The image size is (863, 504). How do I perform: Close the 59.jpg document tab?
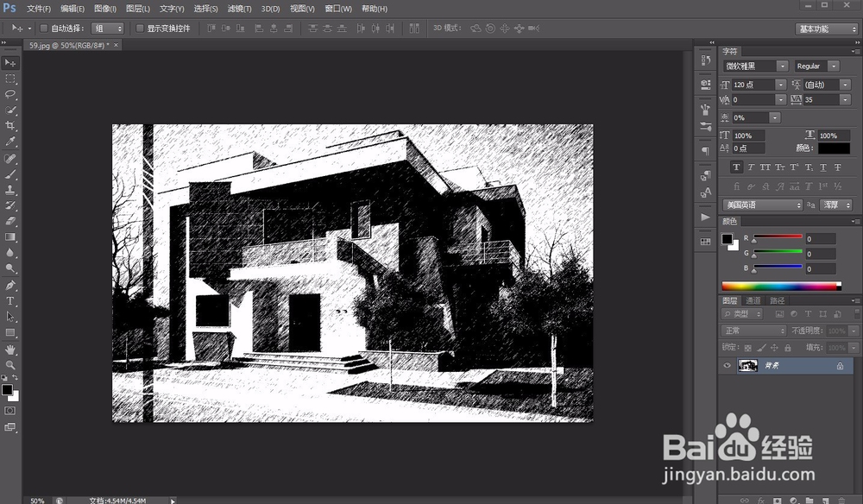coord(116,45)
